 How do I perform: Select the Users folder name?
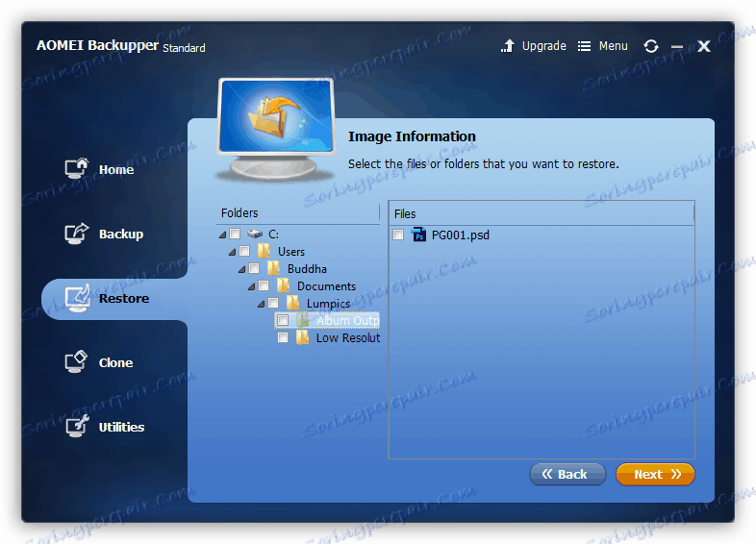click(291, 252)
